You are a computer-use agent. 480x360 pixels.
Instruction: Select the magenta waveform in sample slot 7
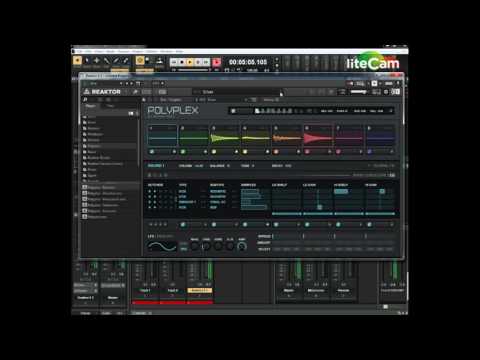point(349,138)
